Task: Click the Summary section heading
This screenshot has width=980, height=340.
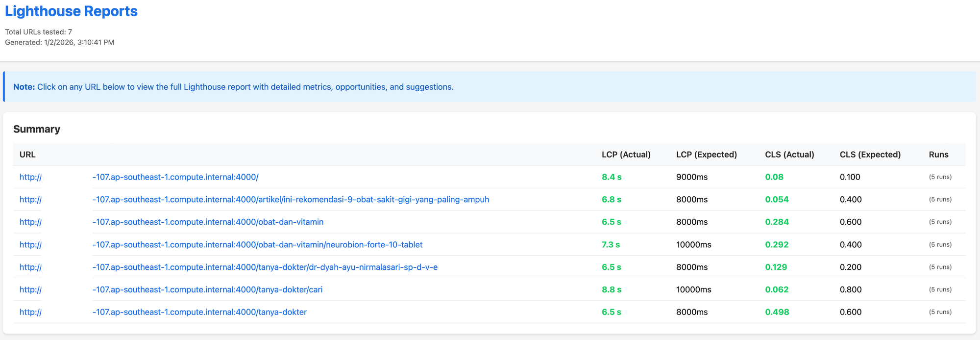Action: (x=37, y=129)
